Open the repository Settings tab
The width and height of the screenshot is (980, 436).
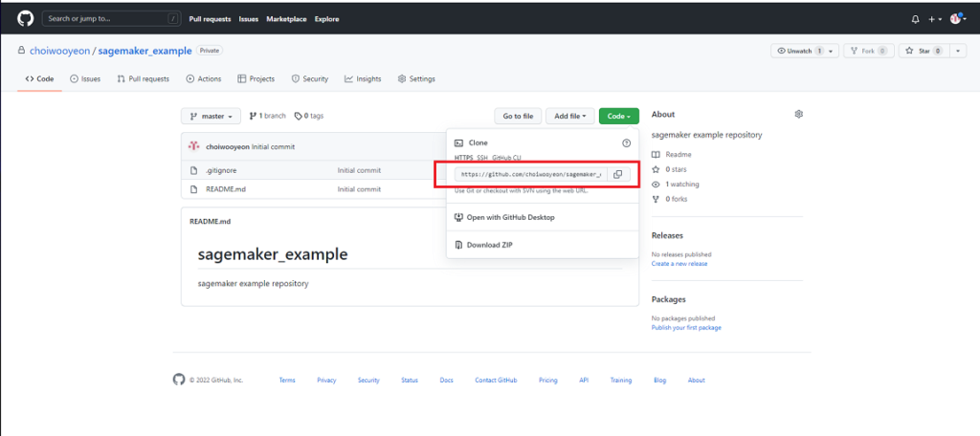point(417,78)
